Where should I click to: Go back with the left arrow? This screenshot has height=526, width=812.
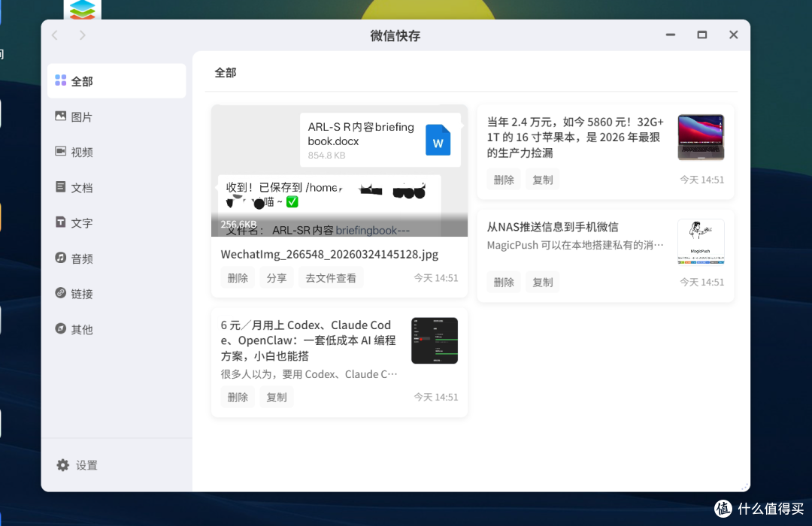click(55, 35)
